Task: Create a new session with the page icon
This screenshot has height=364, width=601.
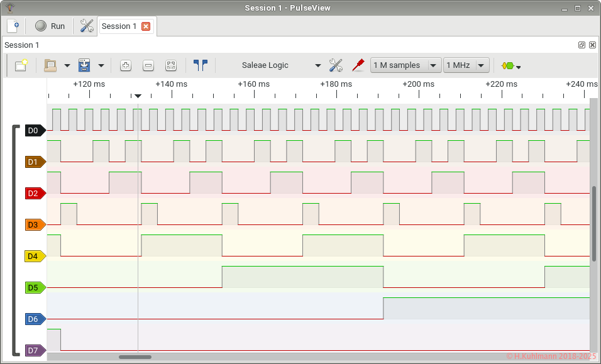Action: (x=13, y=26)
